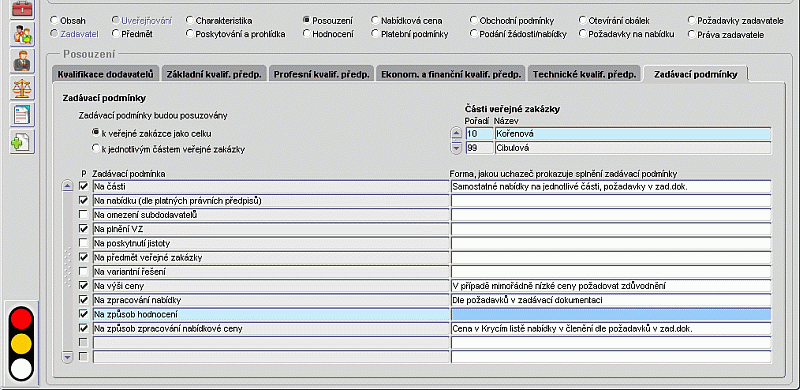
Task: Toggle the 'Na výši ceny' checkbox
Action: 84,285
